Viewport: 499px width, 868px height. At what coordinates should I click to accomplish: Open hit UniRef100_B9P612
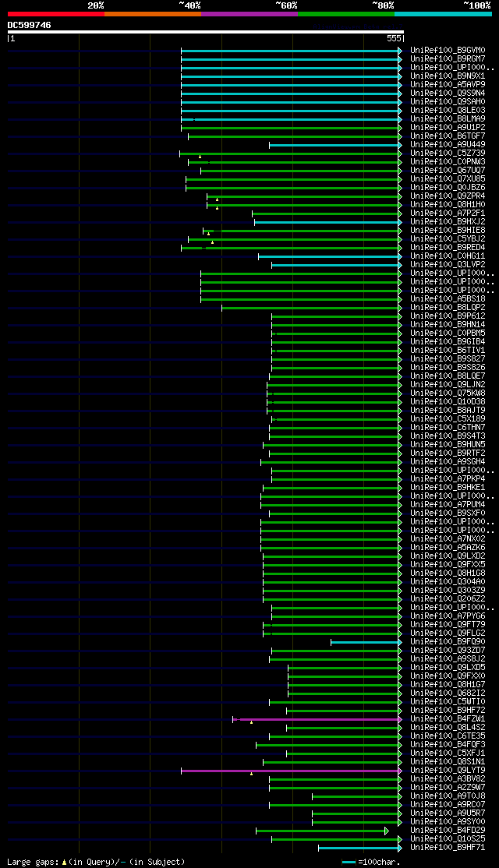448,316
